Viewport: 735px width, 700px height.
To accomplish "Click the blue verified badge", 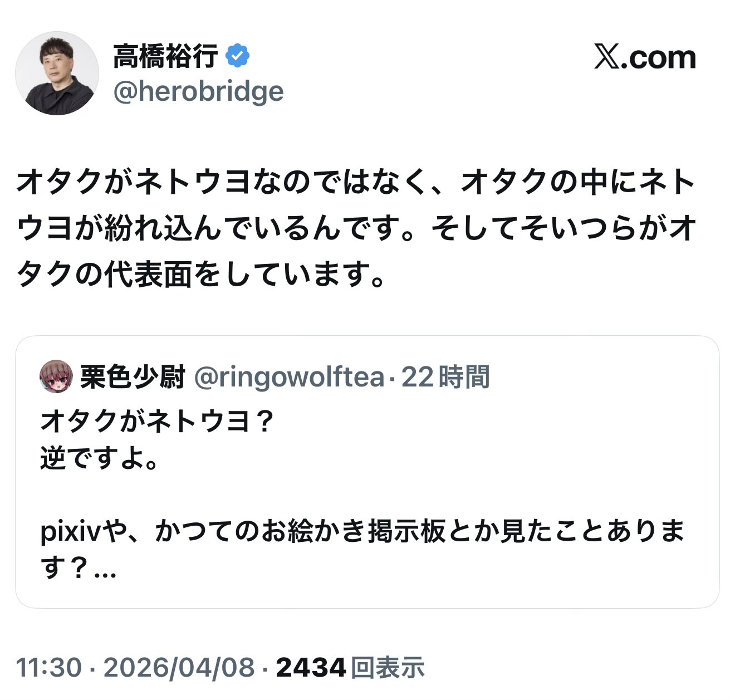I will point(238,56).
